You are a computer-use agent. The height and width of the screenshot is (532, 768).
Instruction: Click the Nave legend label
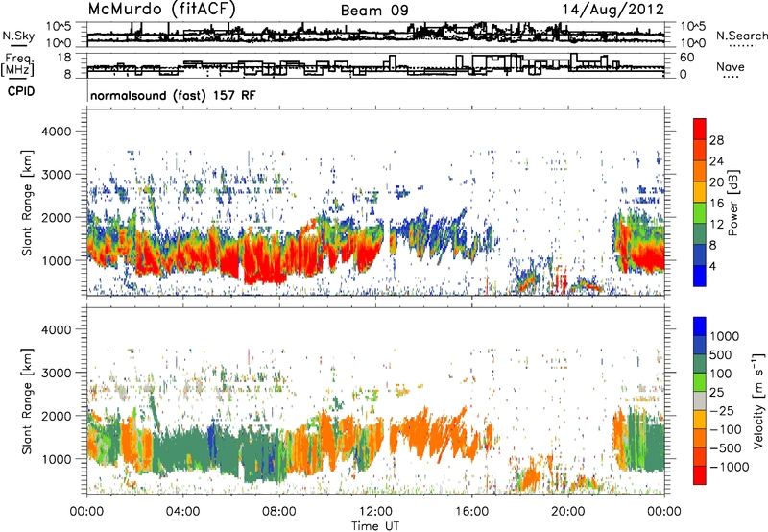pyautogui.click(x=730, y=66)
